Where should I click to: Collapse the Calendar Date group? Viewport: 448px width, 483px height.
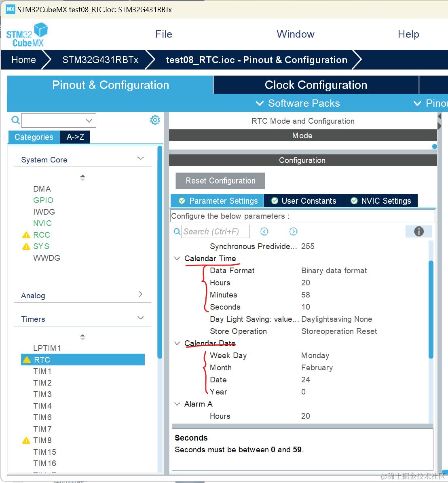tap(177, 343)
